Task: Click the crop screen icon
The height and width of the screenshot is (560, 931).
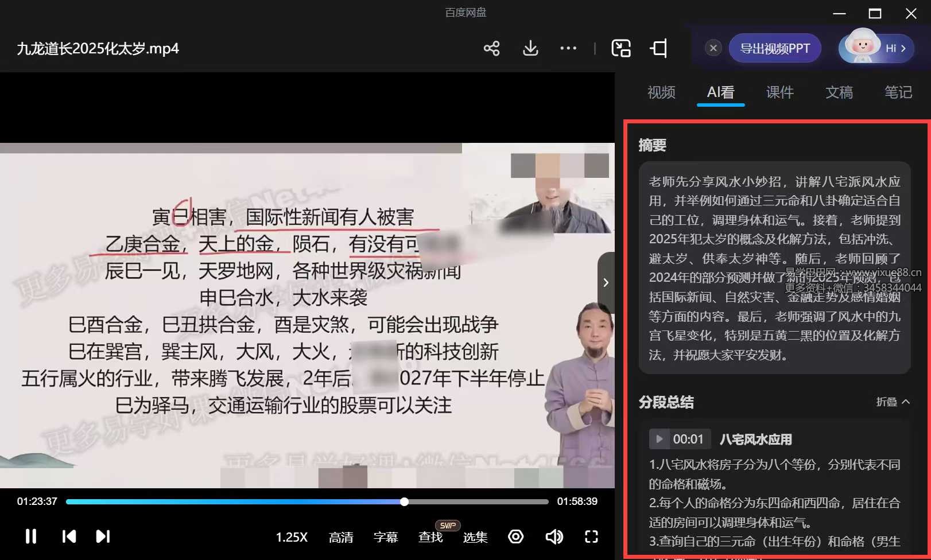Action: coord(659,48)
